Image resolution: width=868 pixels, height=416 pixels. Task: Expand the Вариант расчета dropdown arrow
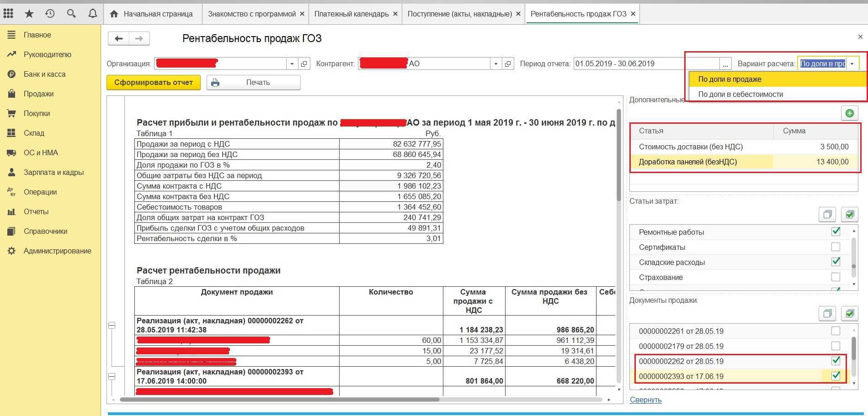pyautogui.click(x=852, y=64)
